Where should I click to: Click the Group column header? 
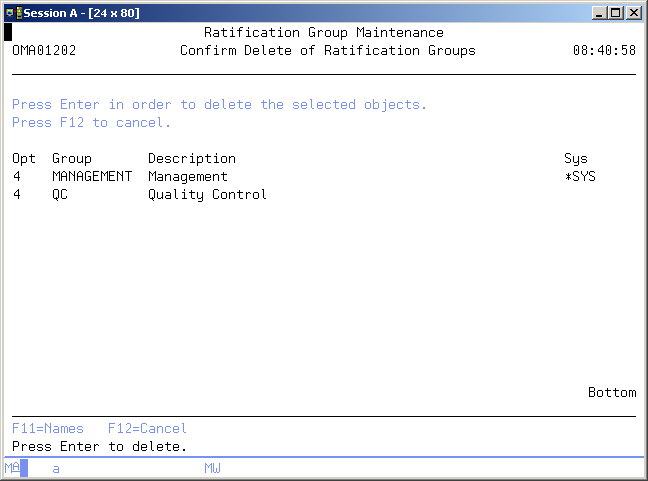[x=71, y=159]
